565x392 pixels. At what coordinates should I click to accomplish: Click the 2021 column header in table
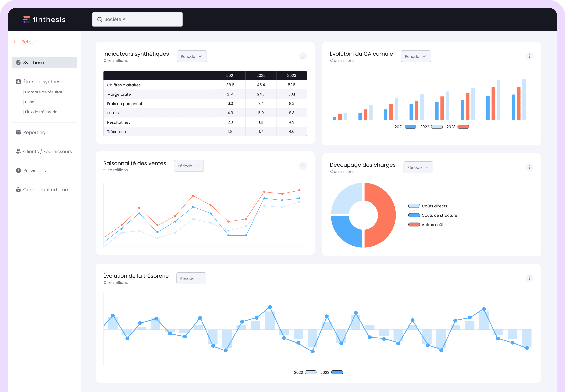(230, 75)
